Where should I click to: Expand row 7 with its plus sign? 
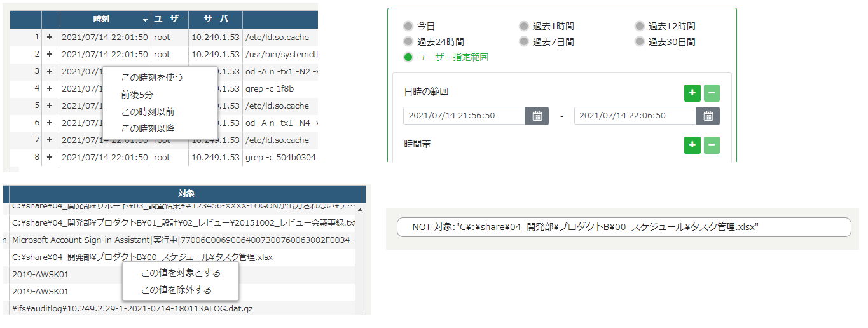(x=50, y=140)
